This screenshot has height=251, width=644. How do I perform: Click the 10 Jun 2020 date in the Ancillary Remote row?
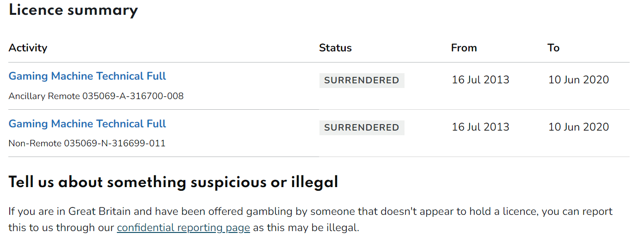(x=578, y=80)
